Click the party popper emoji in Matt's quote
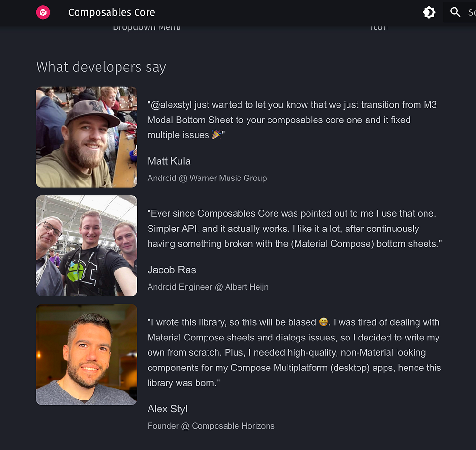476x450 pixels. point(217,134)
